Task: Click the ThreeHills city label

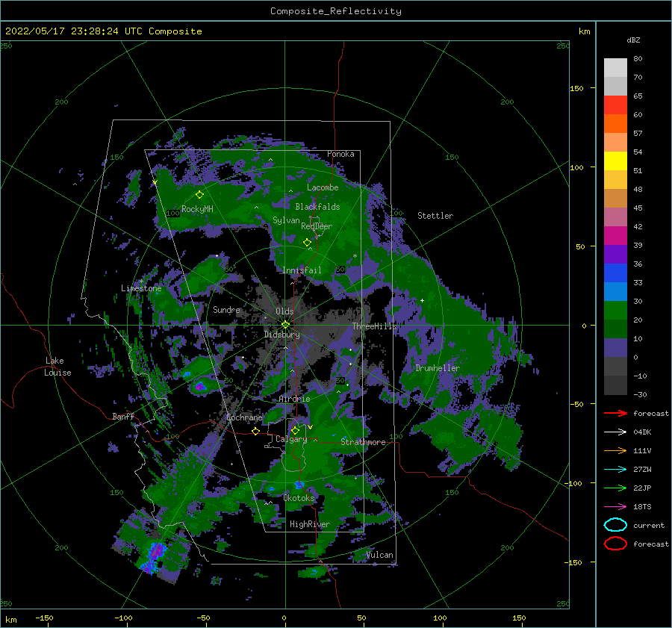Action: [x=375, y=326]
